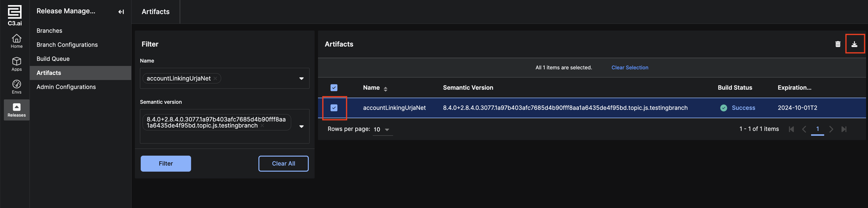Click the Clear All button
Screen dimensions: 868x208
pos(283,163)
